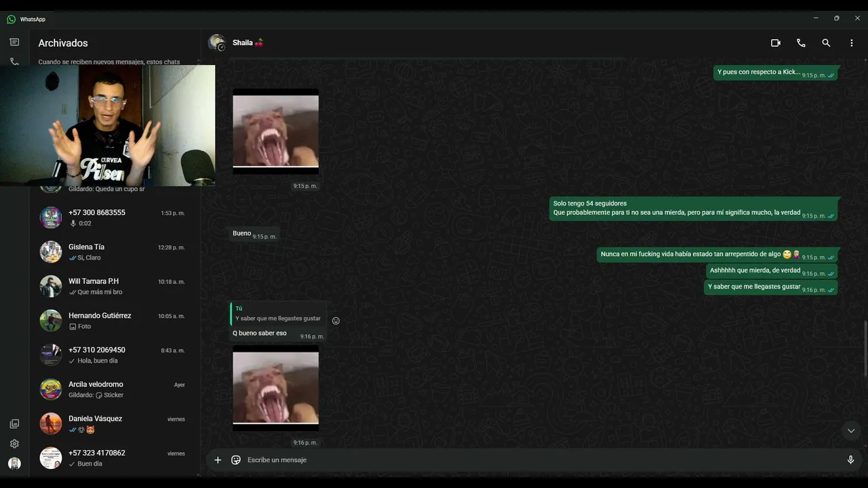Open the Daniela Vásquez chat
This screenshot has width=868, height=488.
(x=115, y=424)
